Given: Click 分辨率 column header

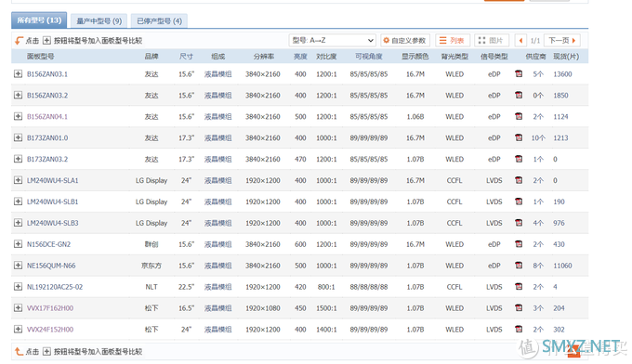Looking at the screenshot, I should (264, 57).
